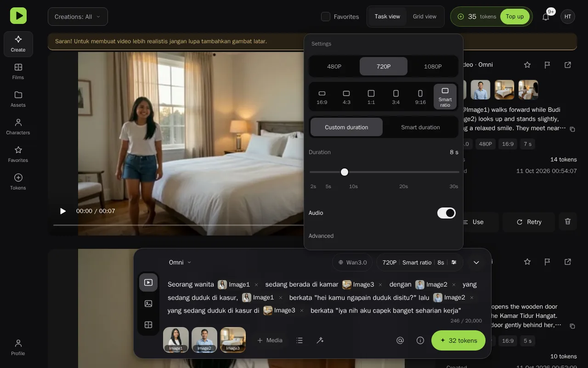Select the Smart duration tab
The width and height of the screenshot is (588, 368).
[420, 127]
